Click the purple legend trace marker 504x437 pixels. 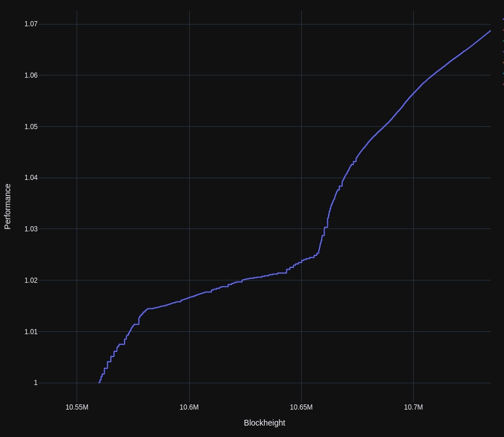pyautogui.click(x=503, y=51)
